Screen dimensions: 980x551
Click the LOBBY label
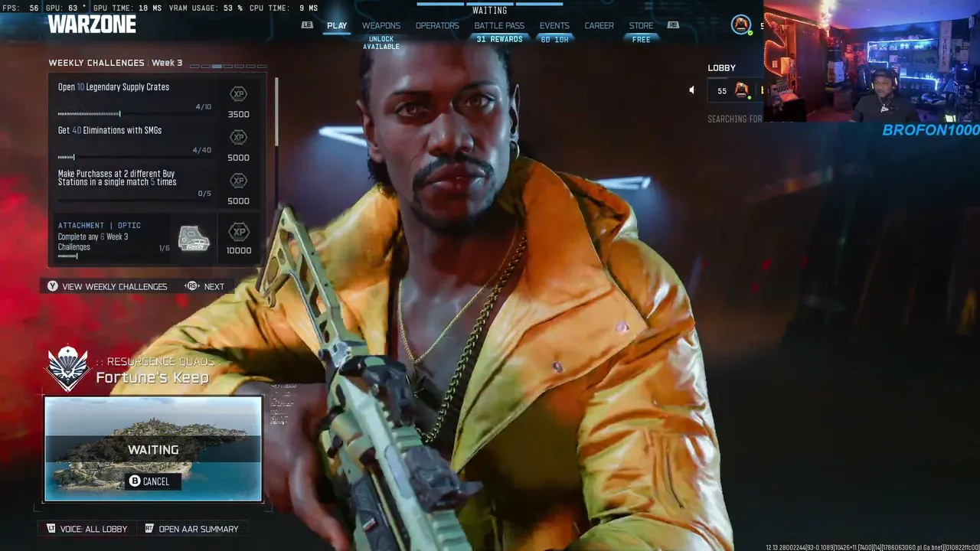tap(721, 68)
